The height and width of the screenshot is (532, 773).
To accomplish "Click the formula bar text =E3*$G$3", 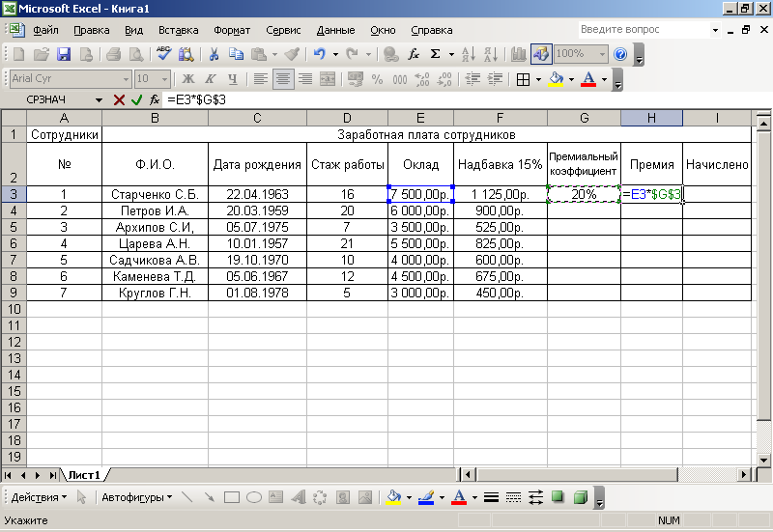I will [197, 100].
